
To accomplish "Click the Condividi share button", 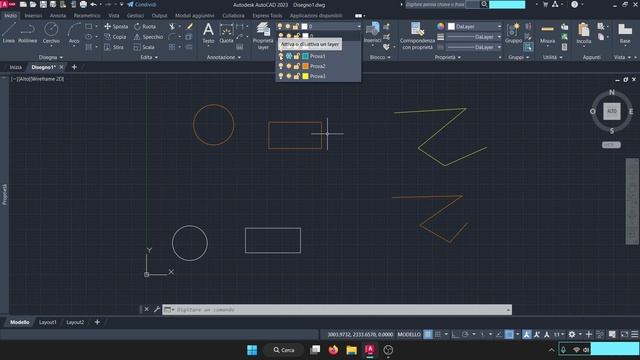I will (x=142, y=4).
